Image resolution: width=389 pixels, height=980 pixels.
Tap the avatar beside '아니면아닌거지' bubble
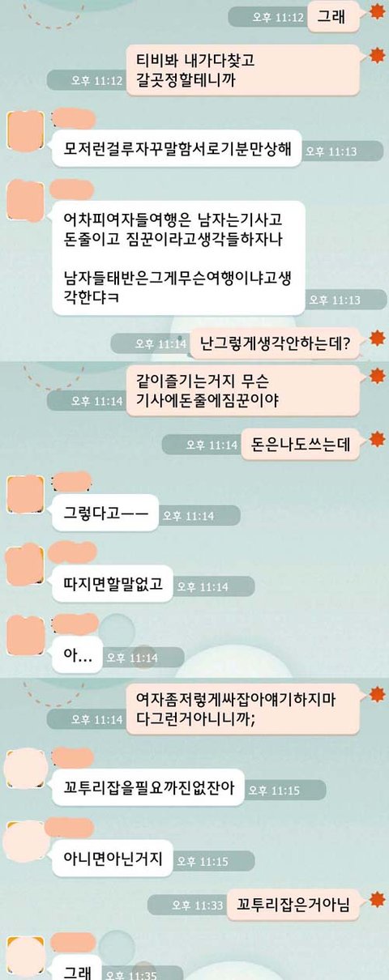tap(25, 838)
